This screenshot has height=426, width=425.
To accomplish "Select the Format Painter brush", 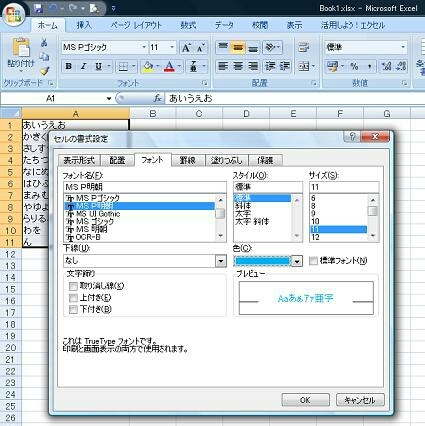I will (44, 71).
